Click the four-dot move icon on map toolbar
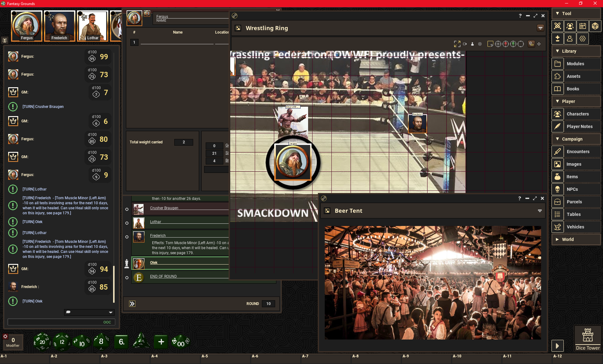The width and height of the screenshot is (603, 364). pyautogui.click(x=539, y=44)
